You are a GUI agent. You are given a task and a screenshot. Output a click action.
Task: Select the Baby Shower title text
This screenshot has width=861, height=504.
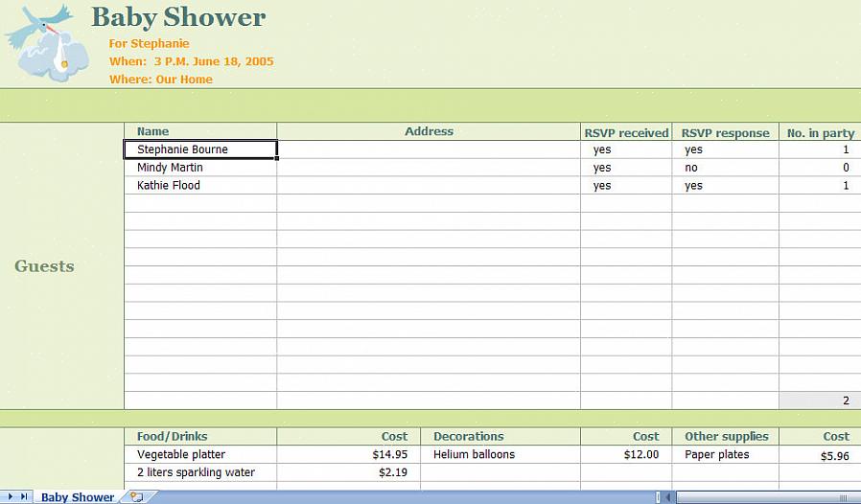click(x=178, y=17)
